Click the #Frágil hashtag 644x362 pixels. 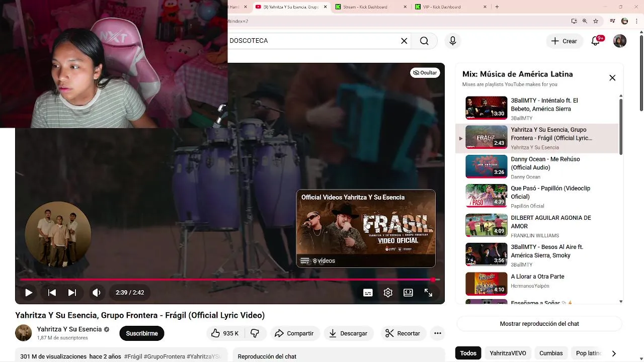click(x=133, y=356)
